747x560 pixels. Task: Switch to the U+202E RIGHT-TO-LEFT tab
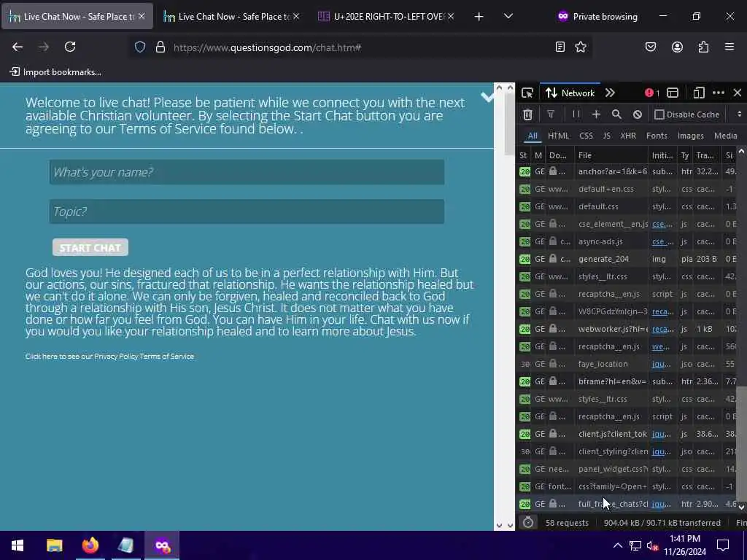(385, 17)
